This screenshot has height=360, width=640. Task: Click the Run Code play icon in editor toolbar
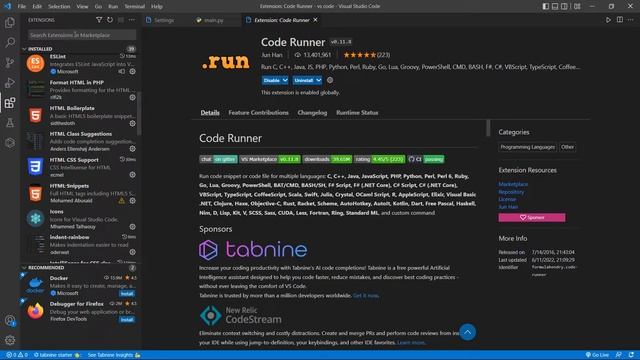(x=608, y=20)
